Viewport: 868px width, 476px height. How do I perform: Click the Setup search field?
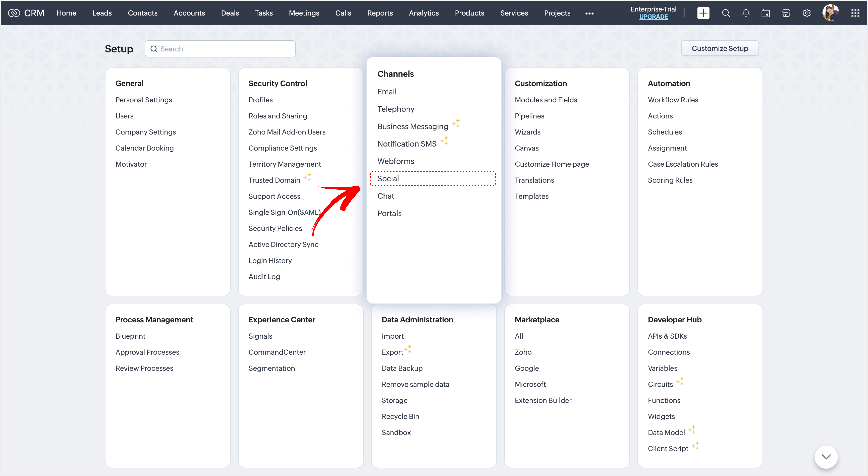[220, 49]
